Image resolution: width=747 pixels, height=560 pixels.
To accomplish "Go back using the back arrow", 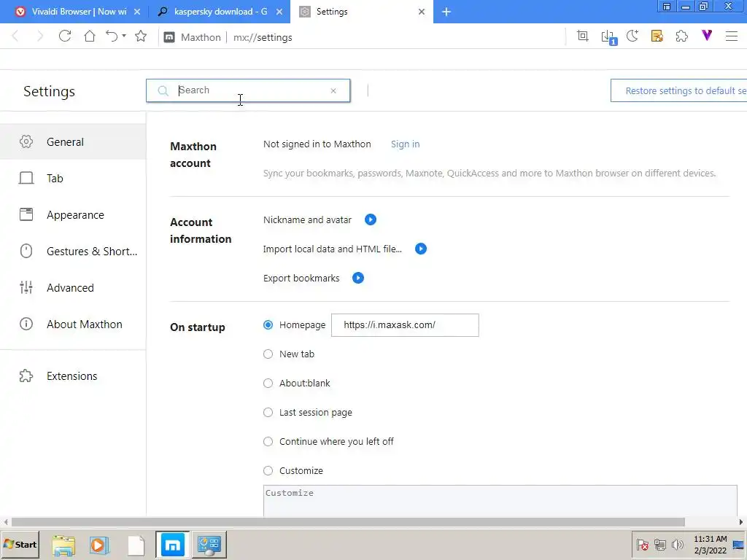I will 15,36.
